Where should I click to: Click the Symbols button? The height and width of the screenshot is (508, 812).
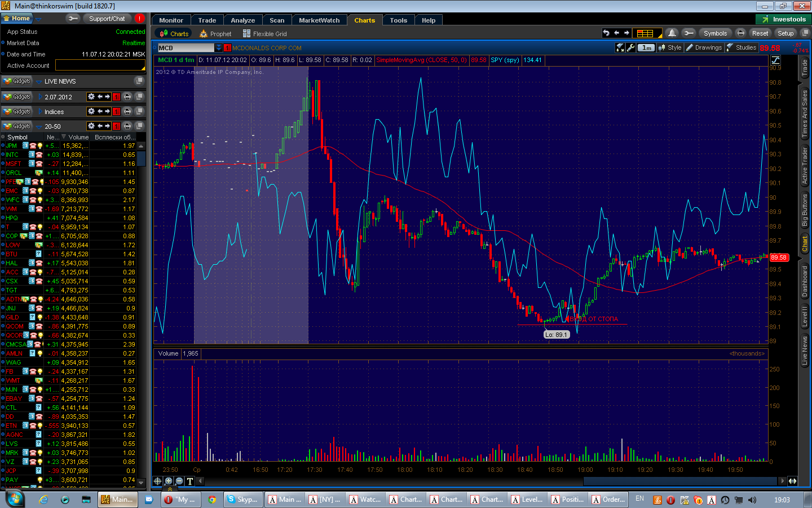point(715,33)
